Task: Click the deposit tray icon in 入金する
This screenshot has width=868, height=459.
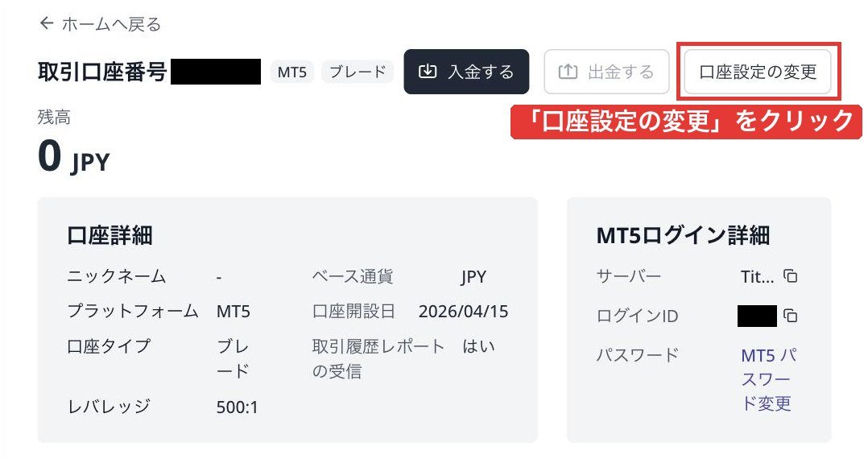Action: coord(428,72)
